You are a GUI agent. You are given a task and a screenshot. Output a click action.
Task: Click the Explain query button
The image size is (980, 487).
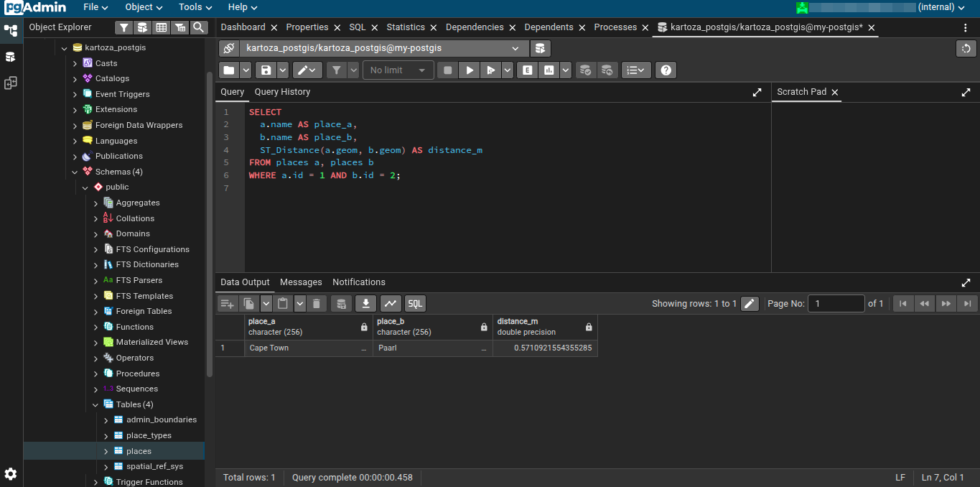click(x=528, y=70)
